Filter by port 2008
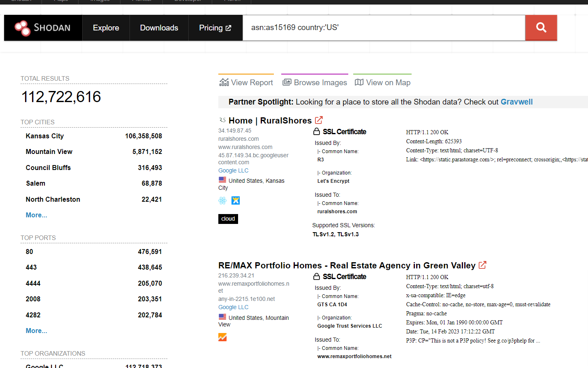588x368 pixels. (33, 299)
